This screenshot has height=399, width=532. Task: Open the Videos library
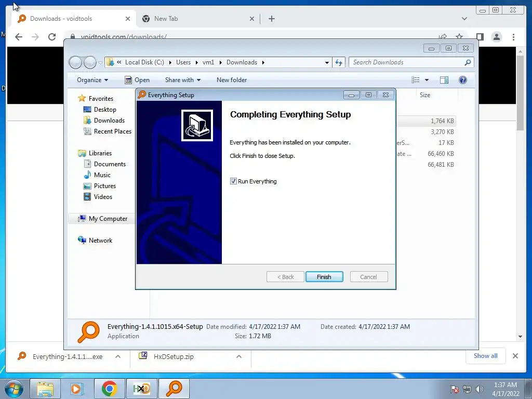point(103,197)
